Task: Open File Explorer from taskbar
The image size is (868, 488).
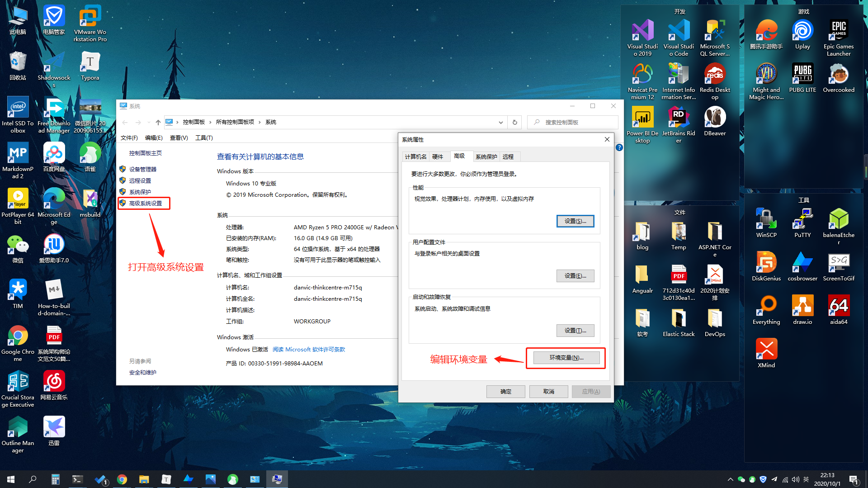Action: coord(144,479)
